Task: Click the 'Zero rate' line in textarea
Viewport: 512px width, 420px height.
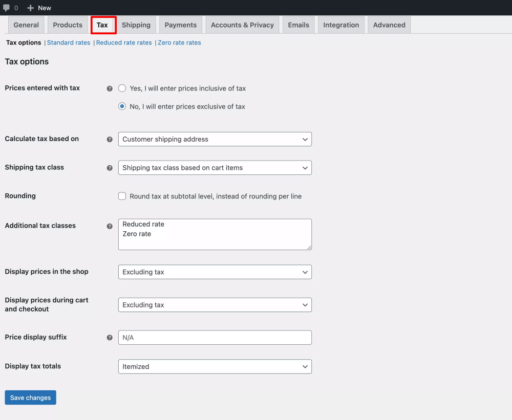Action: pos(137,234)
